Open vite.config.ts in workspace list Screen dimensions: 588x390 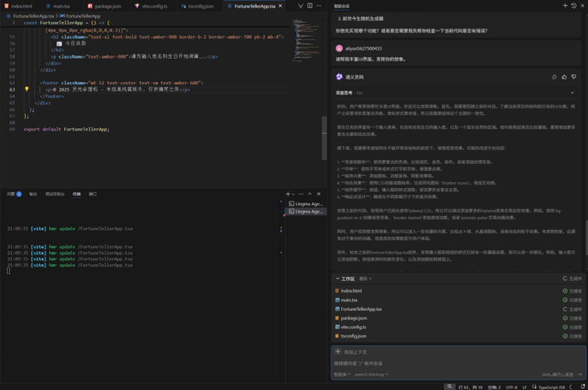tap(353, 327)
